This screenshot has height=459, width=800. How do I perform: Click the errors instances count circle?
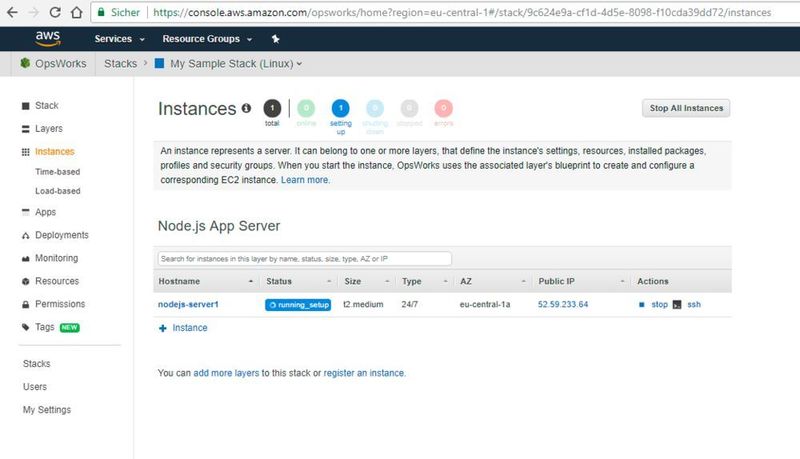(x=443, y=108)
